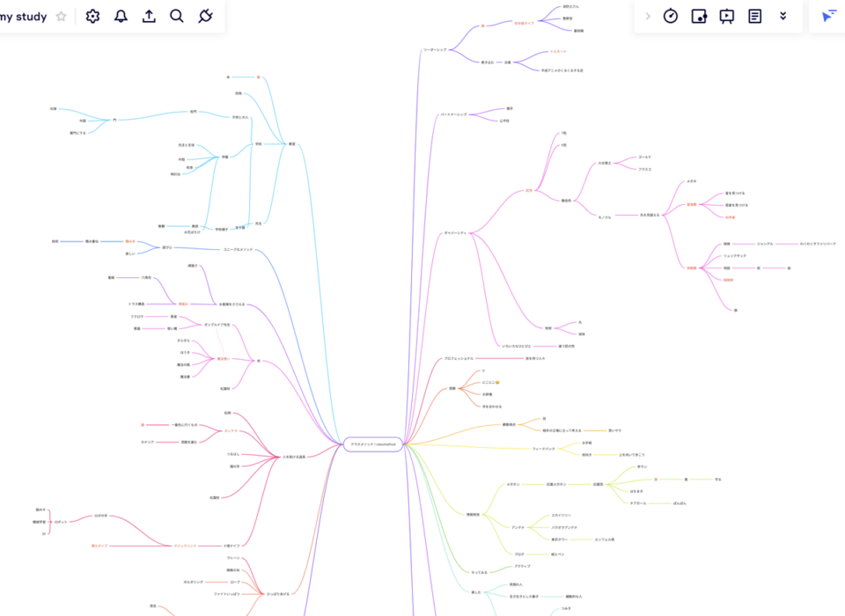
Task: Click the blue cursor pointer icon
Action: [829, 16]
